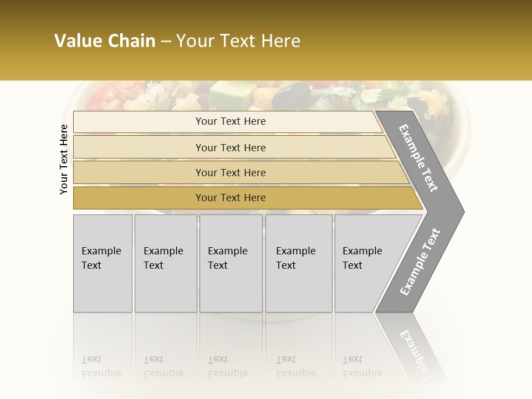Click the gold header banner area

(x=266, y=40)
